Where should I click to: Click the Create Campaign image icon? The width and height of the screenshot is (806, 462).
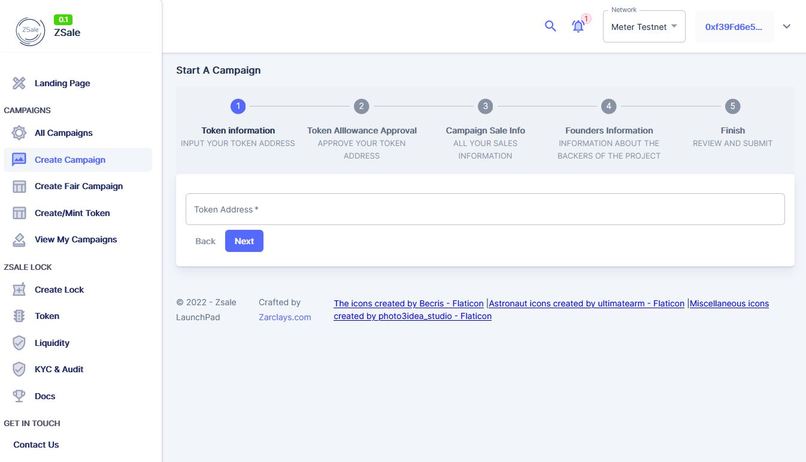(x=19, y=159)
